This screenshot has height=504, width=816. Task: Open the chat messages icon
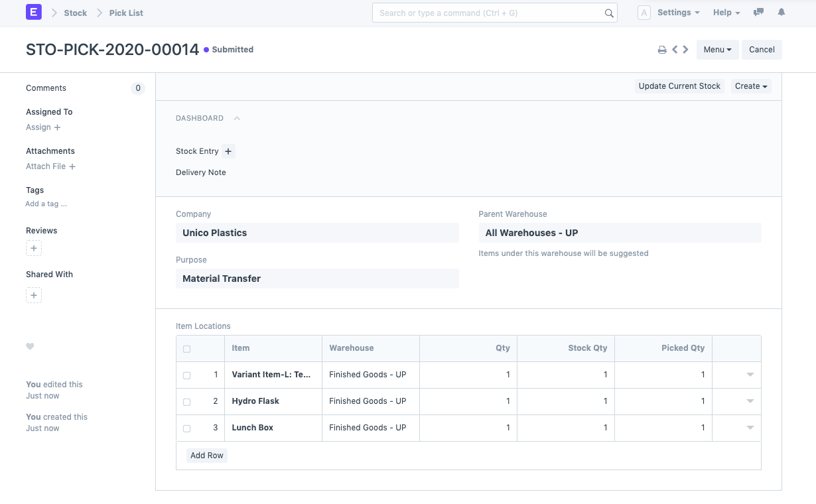coord(759,13)
